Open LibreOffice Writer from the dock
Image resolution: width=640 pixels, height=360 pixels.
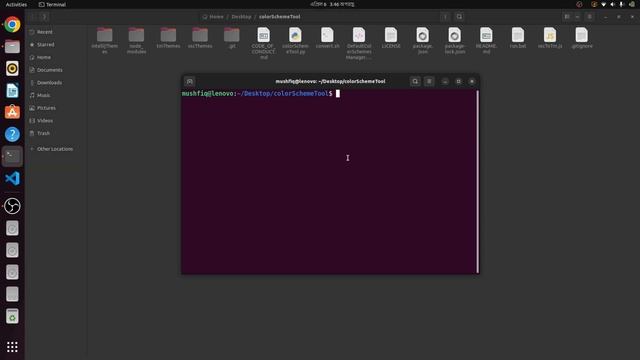click(x=12, y=91)
